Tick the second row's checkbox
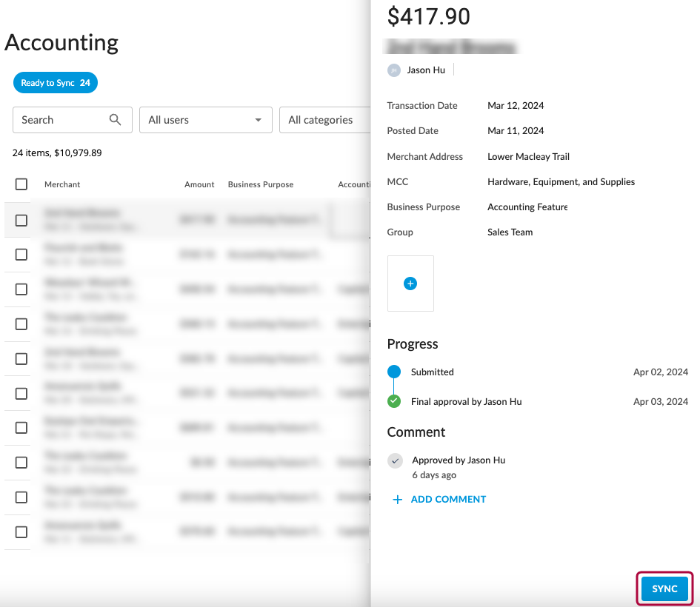This screenshot has width=700, height=607. point(21,255)
